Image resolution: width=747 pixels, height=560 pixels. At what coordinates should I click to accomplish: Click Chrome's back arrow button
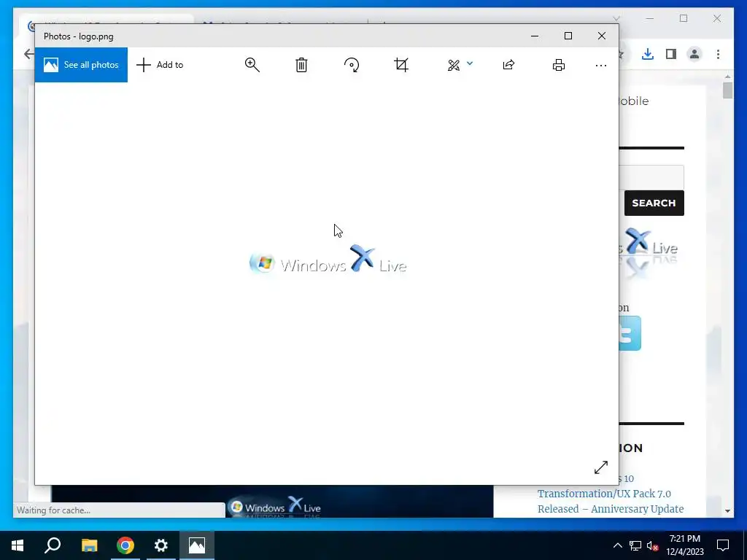[29, 54]
